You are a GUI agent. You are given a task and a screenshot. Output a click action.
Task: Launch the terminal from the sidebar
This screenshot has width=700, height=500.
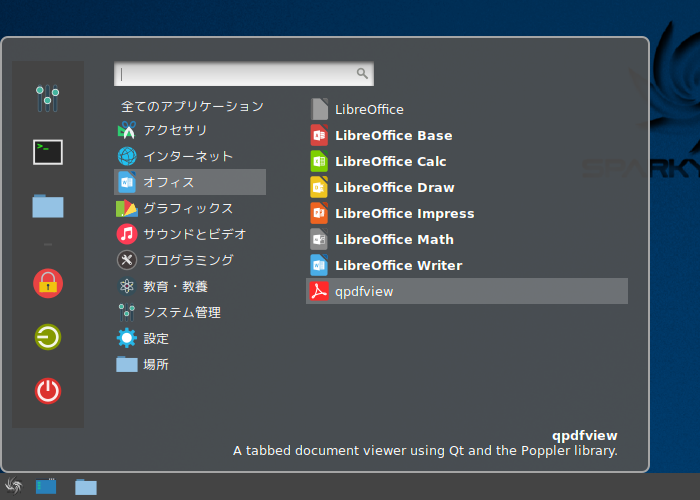click(x=48, y=152)
